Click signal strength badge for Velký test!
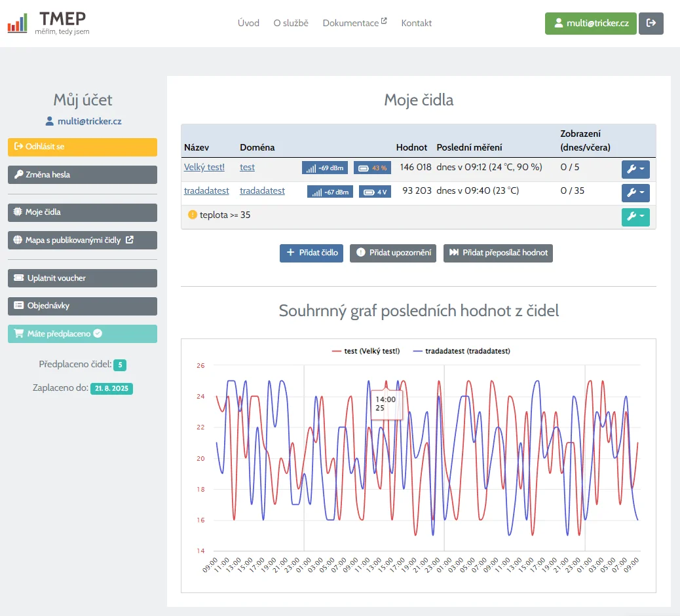 (324, 168)
